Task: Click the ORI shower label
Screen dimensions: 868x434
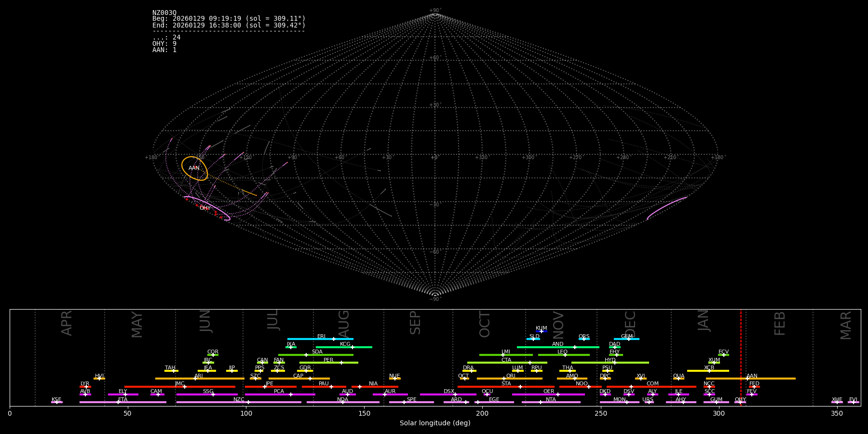Action: [x=511, y=376]
